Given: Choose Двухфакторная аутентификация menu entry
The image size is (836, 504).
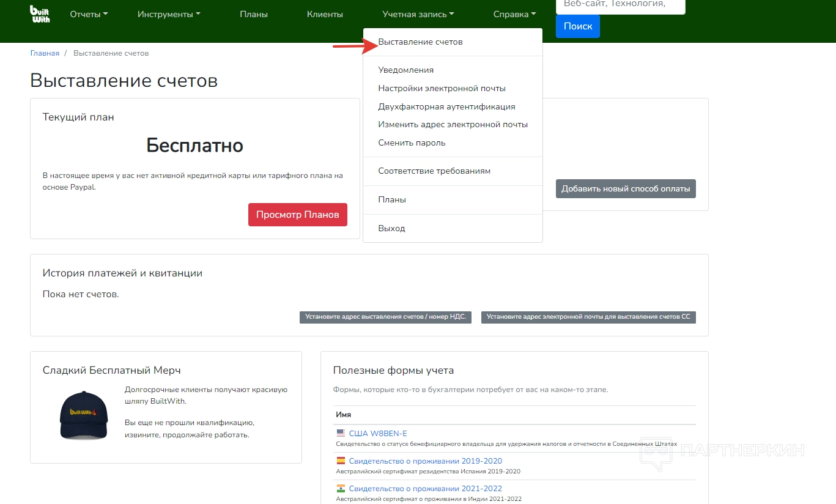Looking at the screenshot, I should coord(446,106).
